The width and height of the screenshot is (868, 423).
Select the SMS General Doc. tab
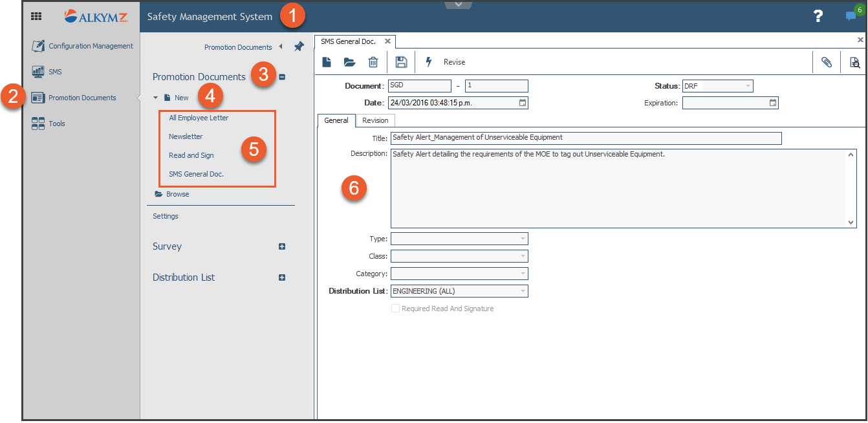pos(348,41)
